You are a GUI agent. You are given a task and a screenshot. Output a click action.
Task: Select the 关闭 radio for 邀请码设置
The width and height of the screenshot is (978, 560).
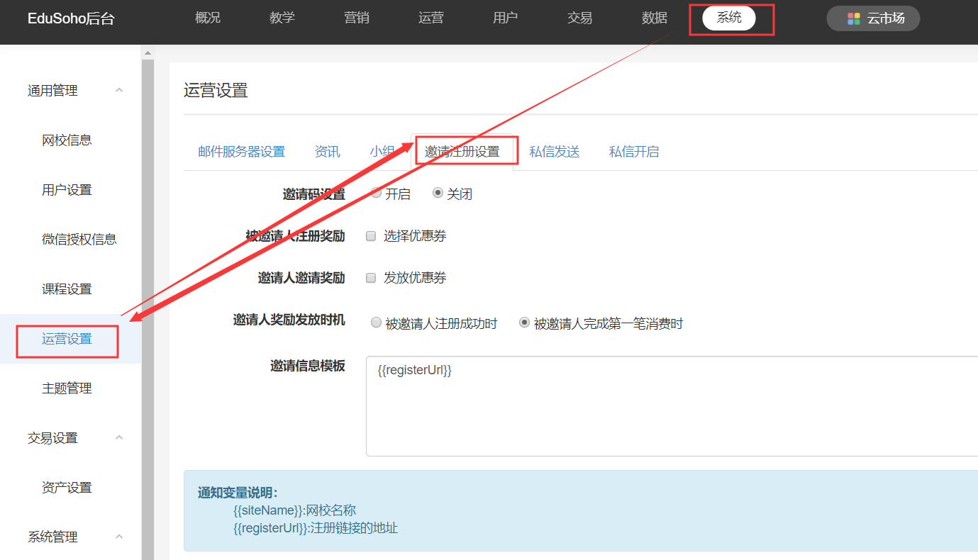(438, 193)
